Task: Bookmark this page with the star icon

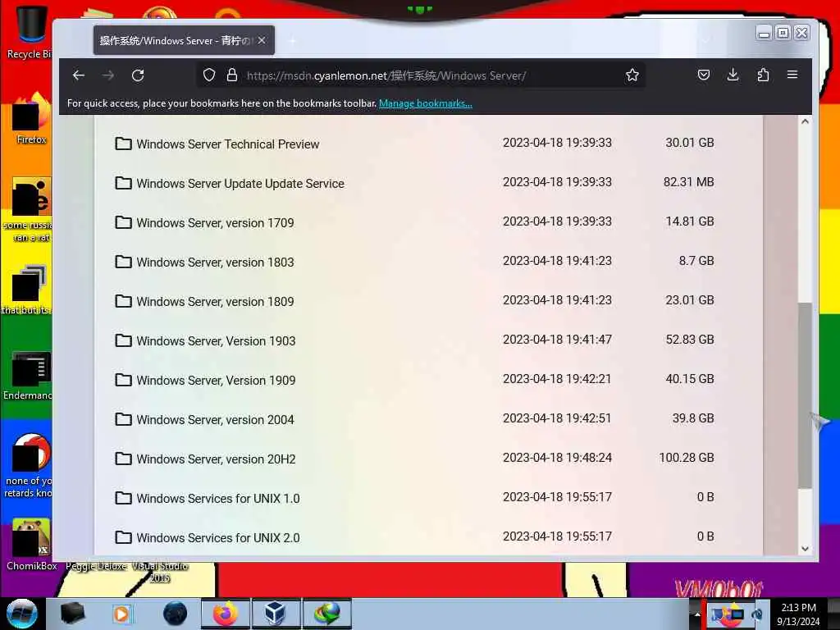Action: [x=632, y=75]
